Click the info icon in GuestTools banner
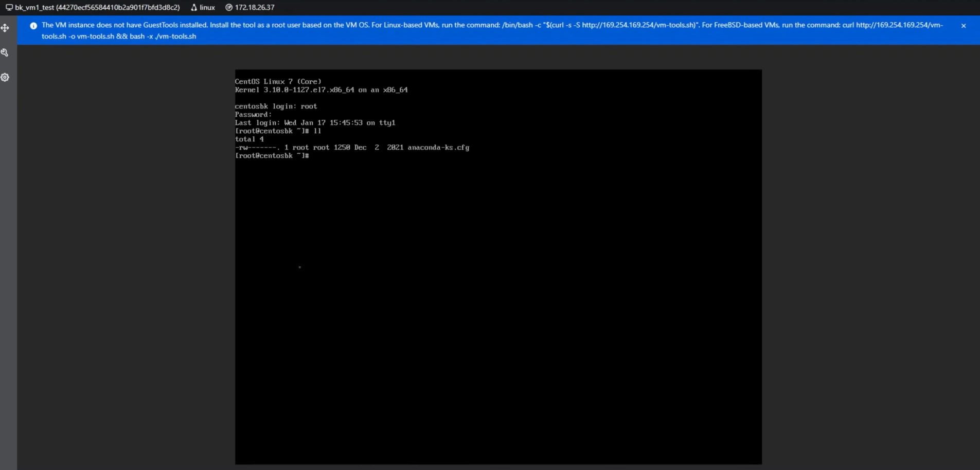The height and width of the screenshot is (470, 980). click(33, 26)
